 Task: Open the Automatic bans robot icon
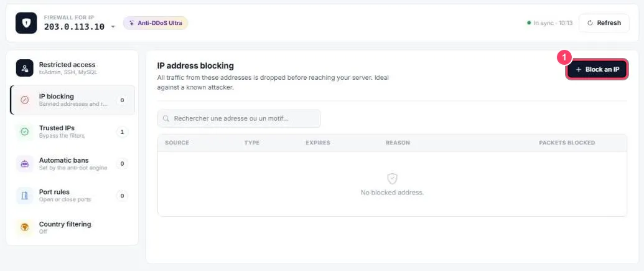click(x=25, y=164)
